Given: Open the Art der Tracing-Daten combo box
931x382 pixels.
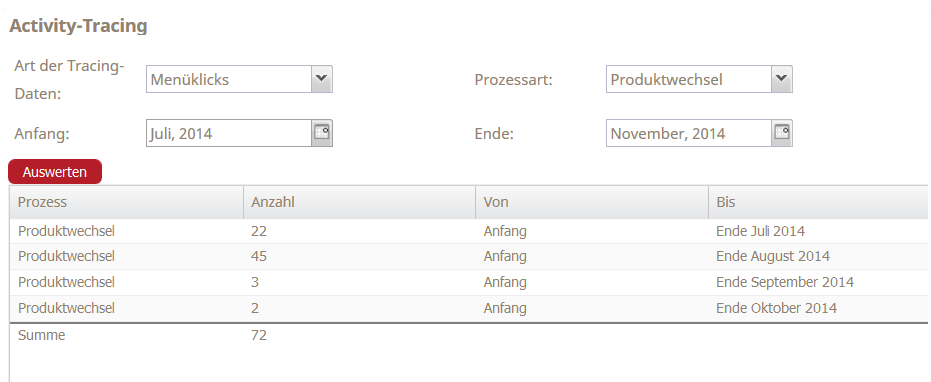Looking at the screenshot, I should 239,79.
